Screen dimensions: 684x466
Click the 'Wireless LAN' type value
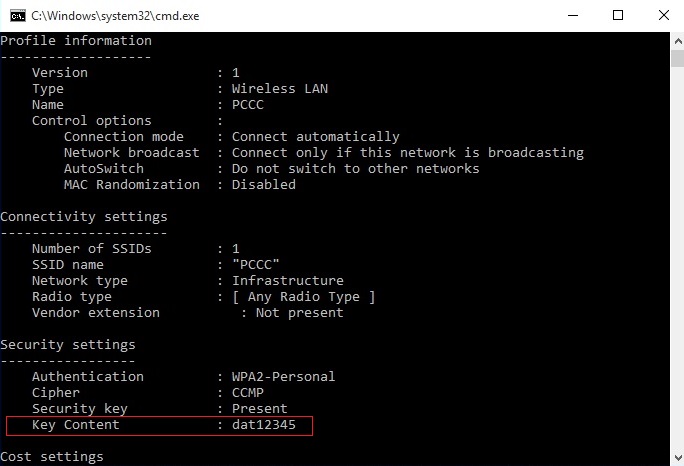[280, 89]
